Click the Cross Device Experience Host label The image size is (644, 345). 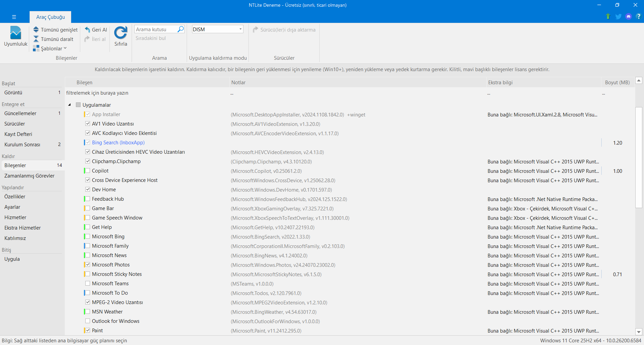[x=125, y=180]
